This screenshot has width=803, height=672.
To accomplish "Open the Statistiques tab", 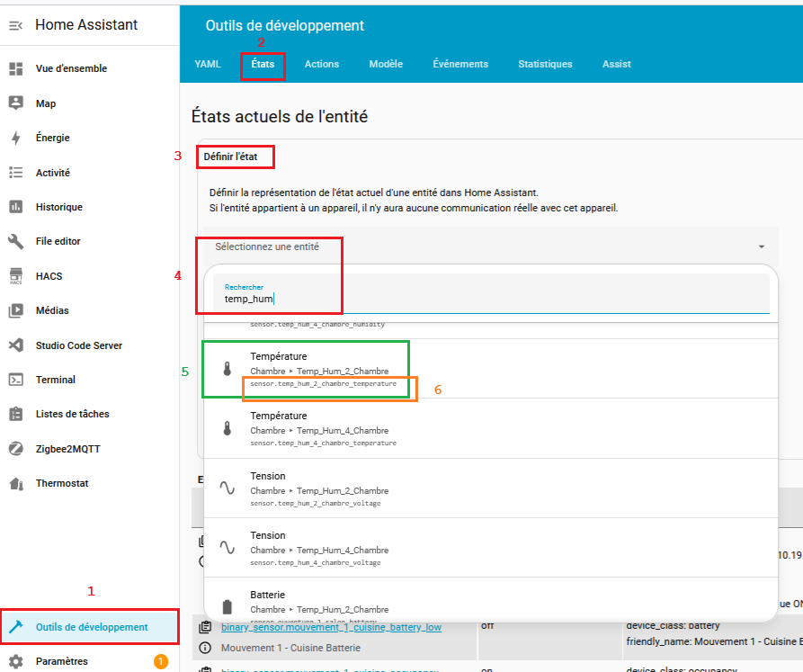I will 545,65.
